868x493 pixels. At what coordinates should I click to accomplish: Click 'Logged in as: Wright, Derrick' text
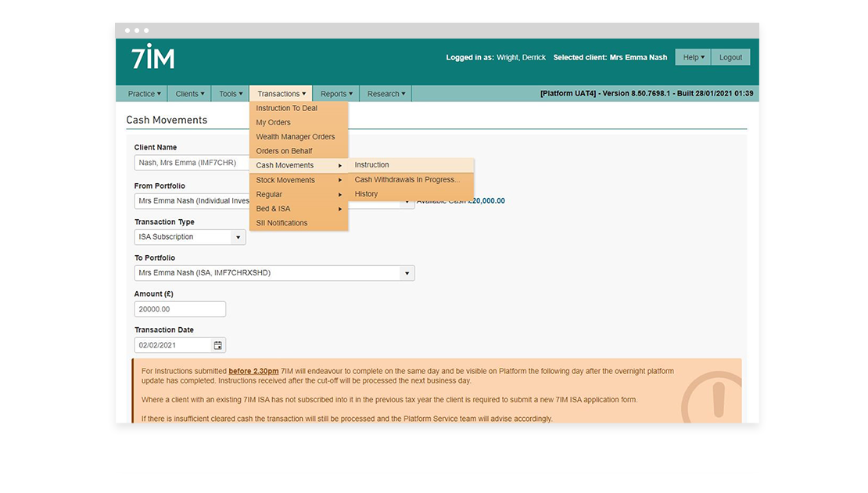[496, 57]
